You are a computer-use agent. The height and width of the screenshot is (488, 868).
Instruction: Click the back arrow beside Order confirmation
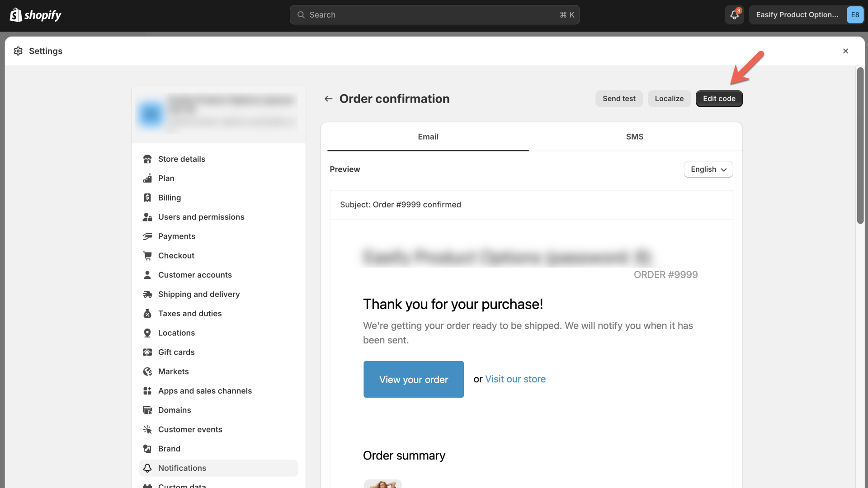[328, 99]
